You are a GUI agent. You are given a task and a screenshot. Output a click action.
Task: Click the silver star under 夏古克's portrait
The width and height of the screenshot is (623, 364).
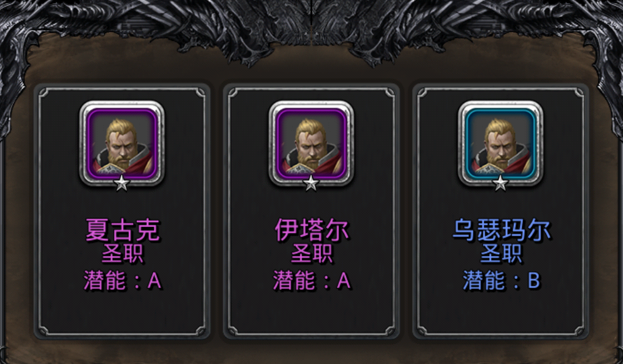click(122, 184)
